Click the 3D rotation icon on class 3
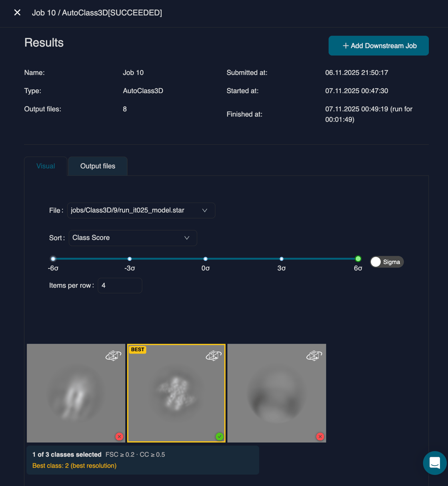 tap(314, 355)
